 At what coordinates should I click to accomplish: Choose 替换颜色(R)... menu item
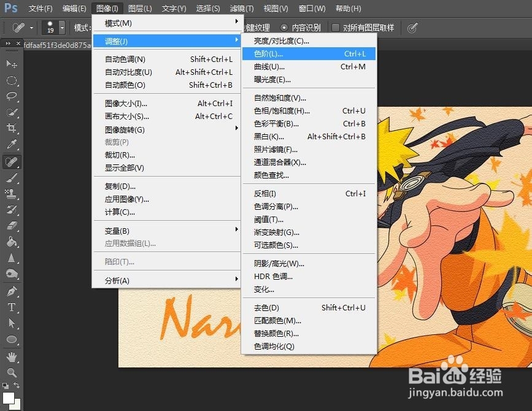[x=309, y=333]
